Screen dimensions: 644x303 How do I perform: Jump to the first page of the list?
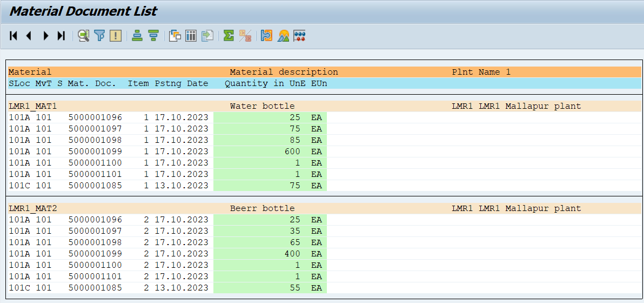14,36
